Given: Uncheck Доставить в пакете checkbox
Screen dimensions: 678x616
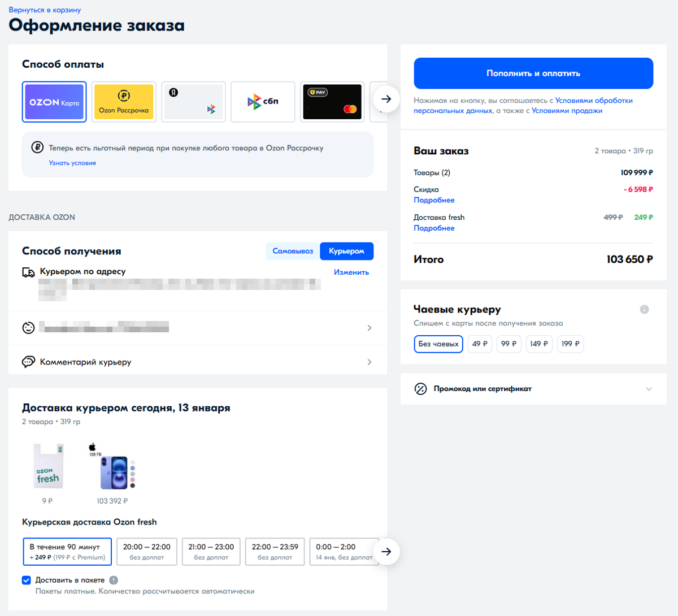Looking at the screenshot, I should 27,580.
